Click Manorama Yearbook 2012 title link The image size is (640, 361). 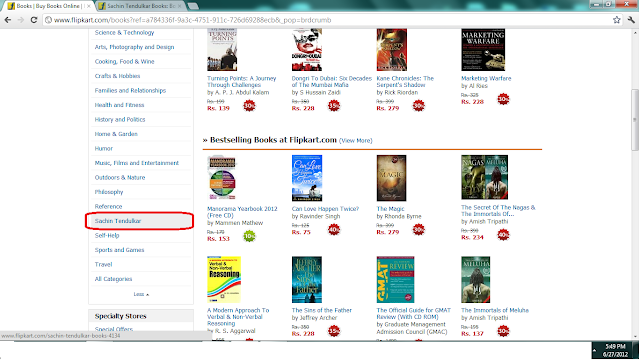242,212
